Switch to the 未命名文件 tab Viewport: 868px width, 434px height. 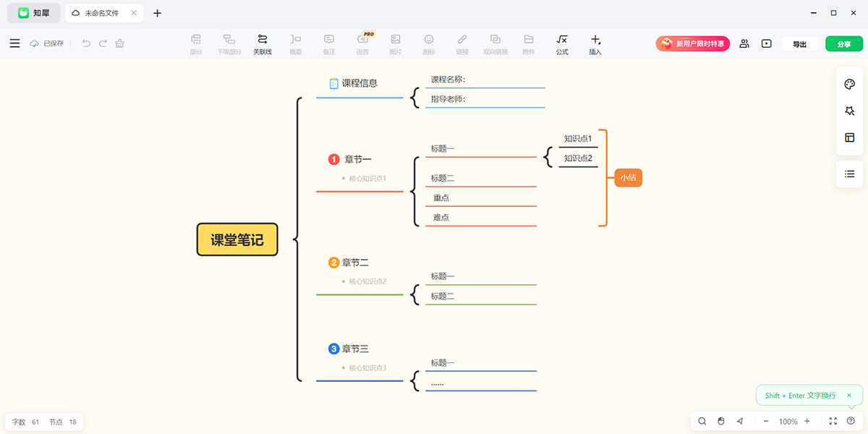(101, 13)
